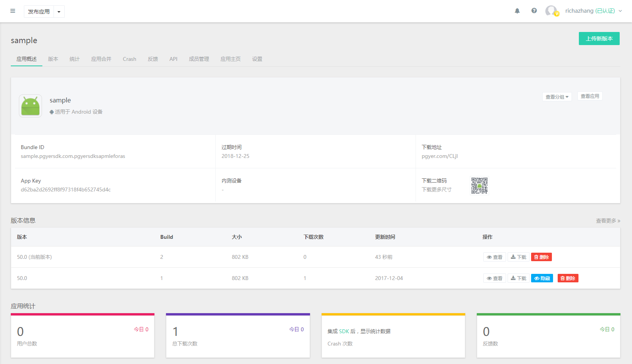Screen dimensions: 632x364
Task: Download the build 1 version
Action: tap(518, 278)
